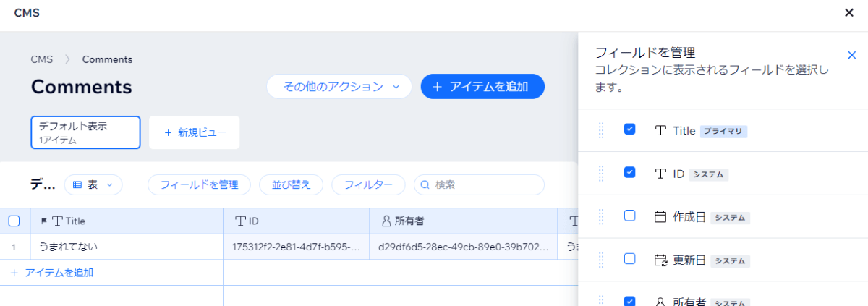Image resolution: width=868 pixels, height=306 pixels.
Task: Click the blue アイテムを追加 button
Action: pos(482,87)
